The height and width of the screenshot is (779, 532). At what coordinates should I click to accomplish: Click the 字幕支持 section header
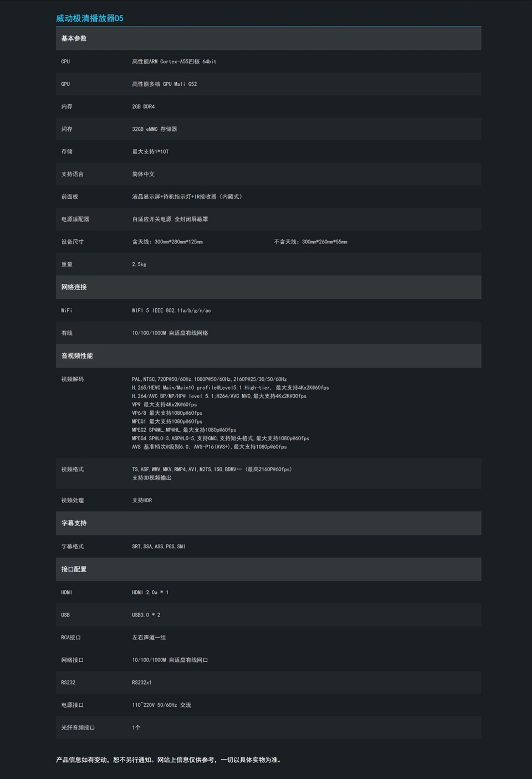click(x=74, y=523)
